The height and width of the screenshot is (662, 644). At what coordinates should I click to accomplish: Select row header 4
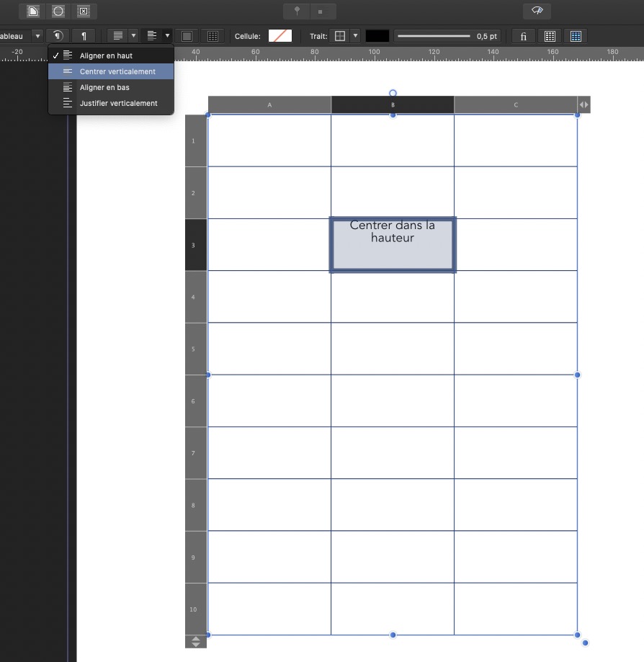click(x=196, y=297)
